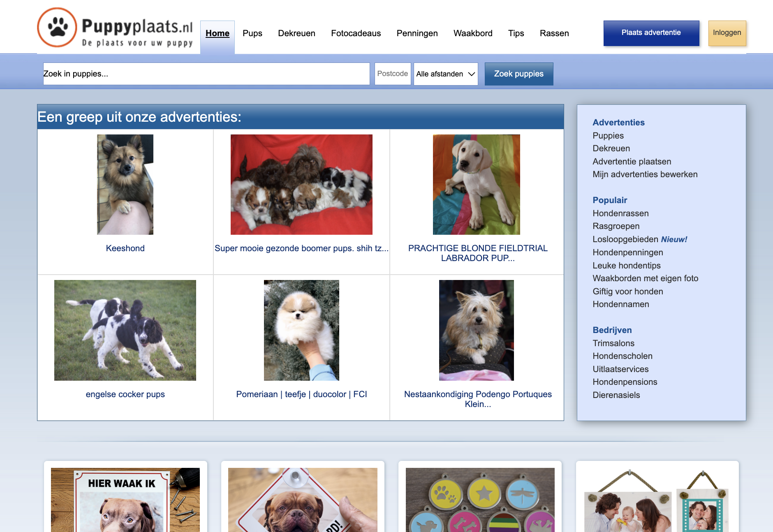Open the blonde Labrador pup photo
The image size is (773, 532).
(x=477, y=185)
